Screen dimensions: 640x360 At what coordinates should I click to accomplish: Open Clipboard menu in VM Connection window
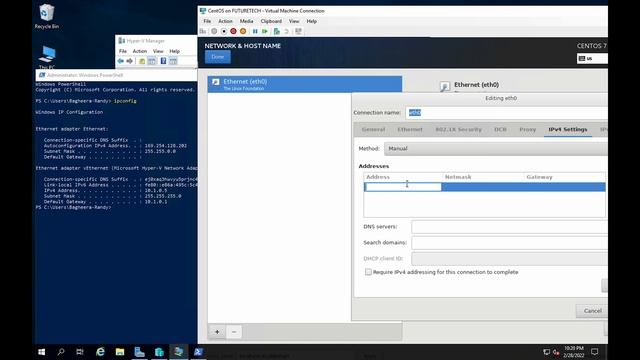271,21
